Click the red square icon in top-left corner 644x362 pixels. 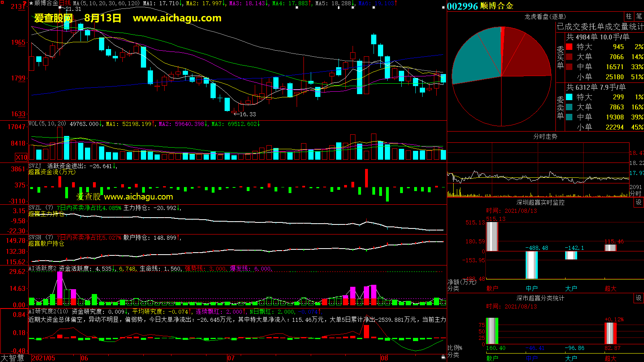tap(2, 2)
